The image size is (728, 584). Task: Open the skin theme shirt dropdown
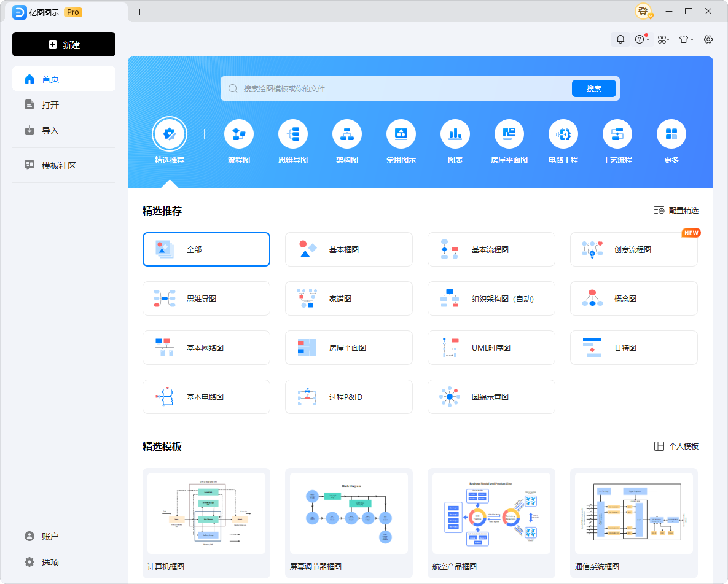[686, 39]
